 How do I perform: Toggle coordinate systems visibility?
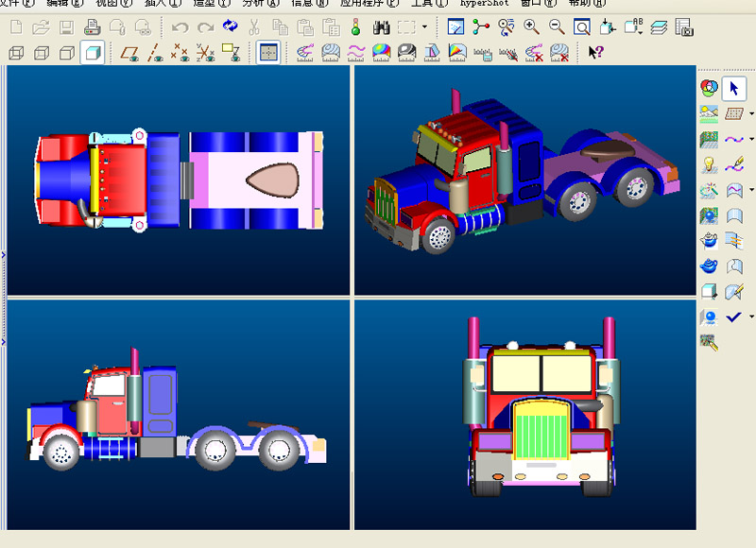(x=205, y=52)
